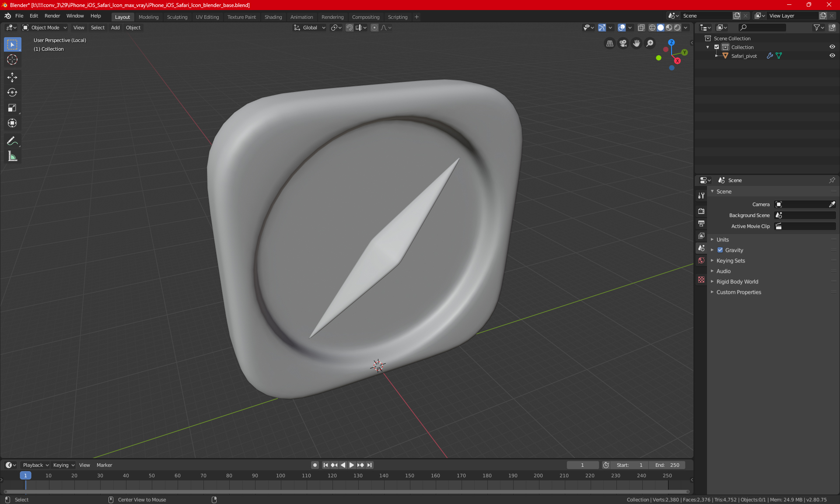Open the Global orientation dropdown
Image resolution: width=840 pixels, height=504 pixels.
pos(309,28)
